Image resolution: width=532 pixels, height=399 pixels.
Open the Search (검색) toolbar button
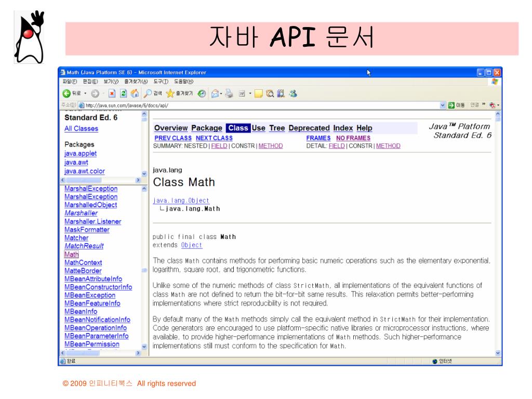[153, 94]
